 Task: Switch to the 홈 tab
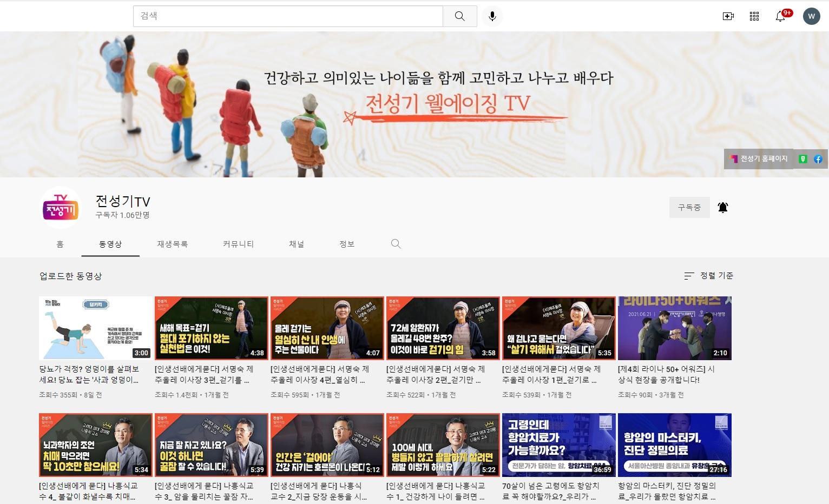60,244
